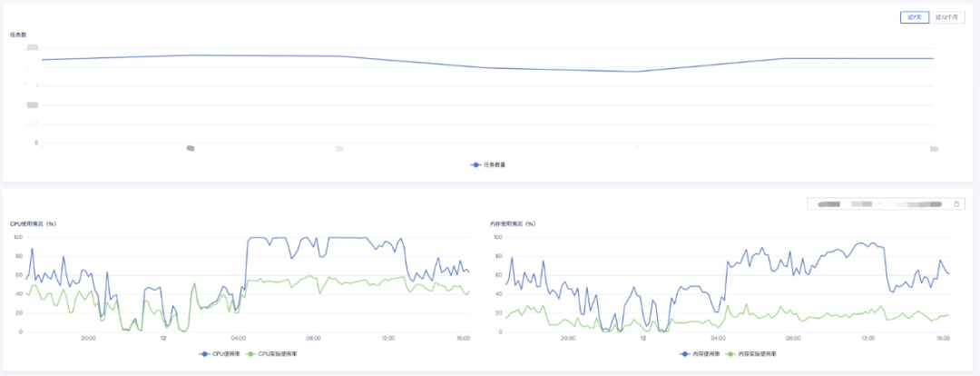980x376 pixels.
Task: Click the 100 label on CPU chart y-axis
Action: [17, 237]
